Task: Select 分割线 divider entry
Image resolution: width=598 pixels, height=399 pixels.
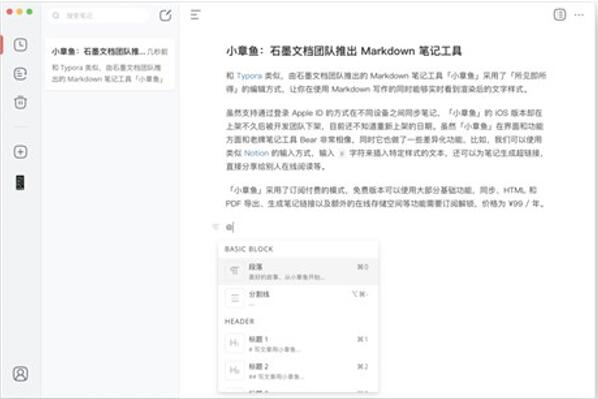Action: pyautogui.click(x=298, y=298)
